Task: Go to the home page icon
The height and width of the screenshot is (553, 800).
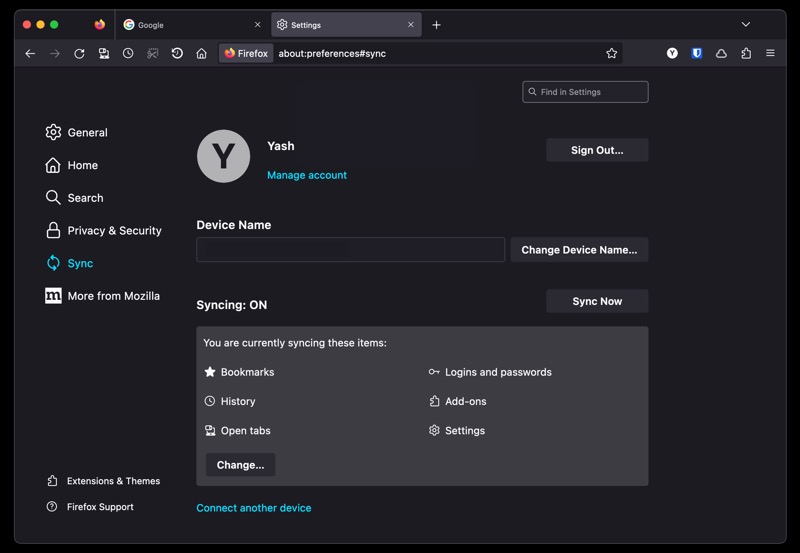Action: tap(202, 54)
